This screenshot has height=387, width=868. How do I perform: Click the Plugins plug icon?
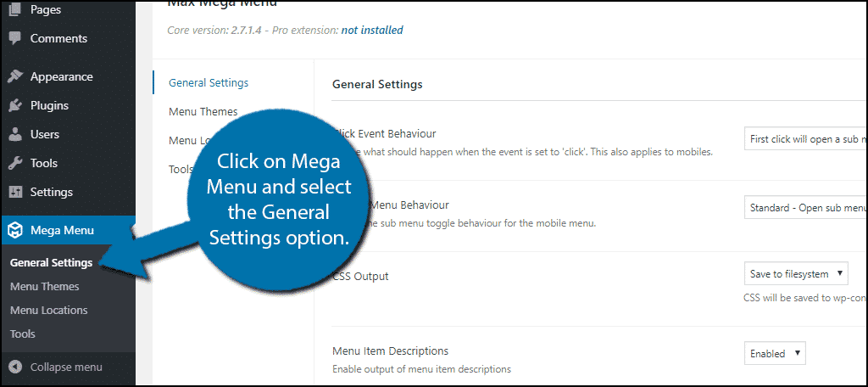(x=15, y=105)
